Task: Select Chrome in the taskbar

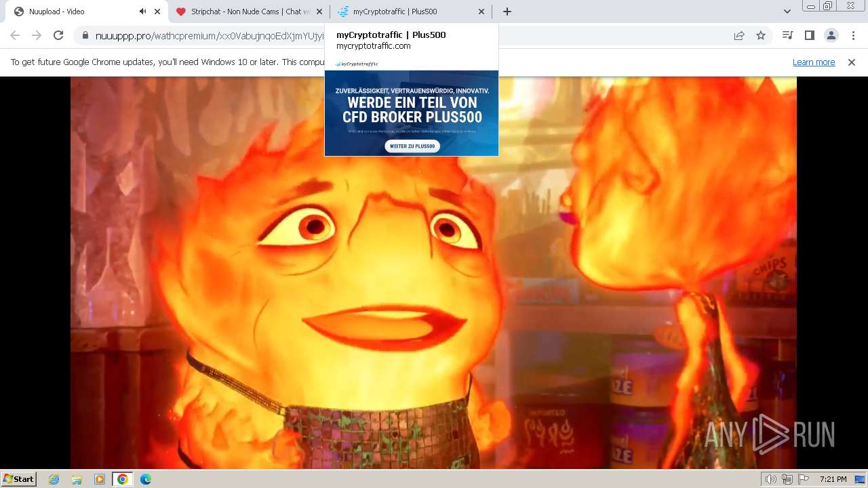Action: (x=123, y=479)
